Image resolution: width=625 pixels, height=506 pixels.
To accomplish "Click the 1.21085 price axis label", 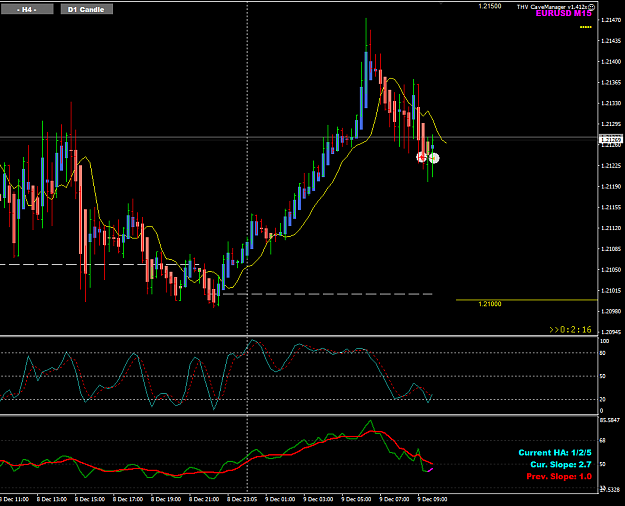I will (611, 248).
